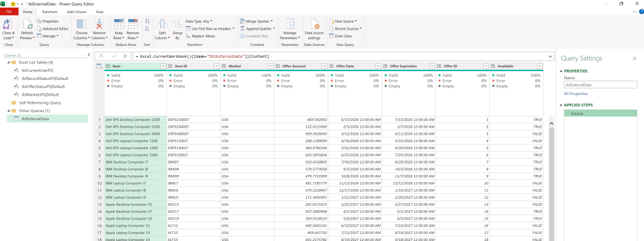Open the Item ID column filter dropdown
644x241 pixels.
(217, 66)
